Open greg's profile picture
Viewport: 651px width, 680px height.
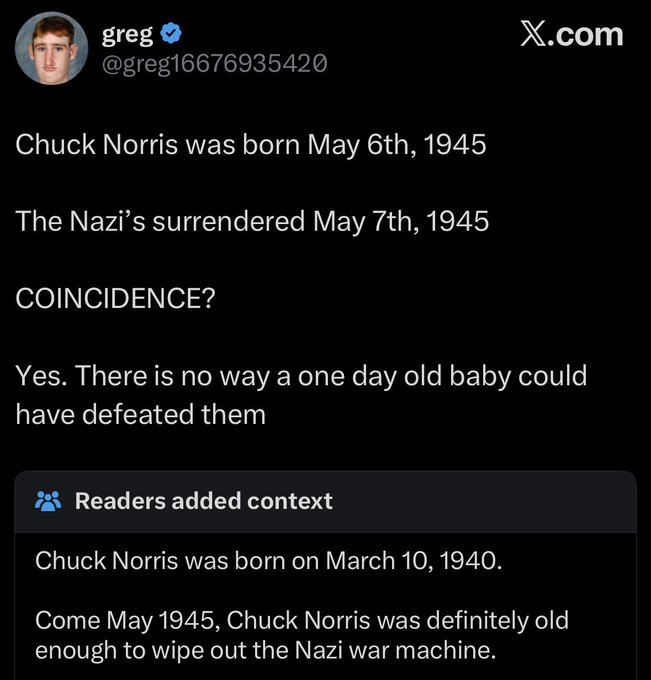(x=51, y=48)
